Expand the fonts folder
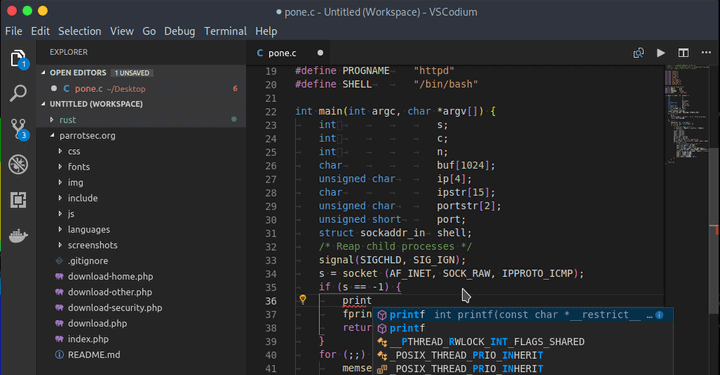This screenshot has width=720, height=375. point(60,167)
